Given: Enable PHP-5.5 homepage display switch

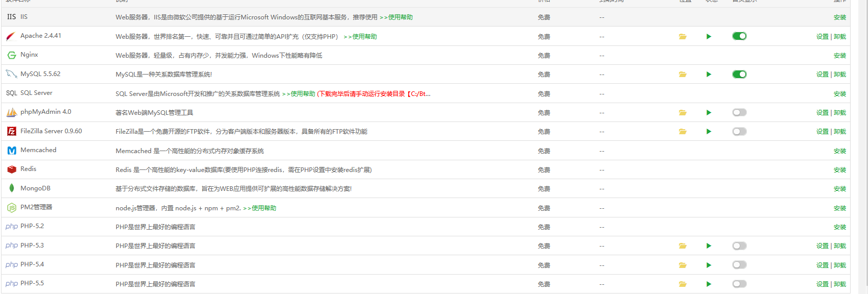Looking at the screenshot, I should pyautogui.click(x=739, y=284).
